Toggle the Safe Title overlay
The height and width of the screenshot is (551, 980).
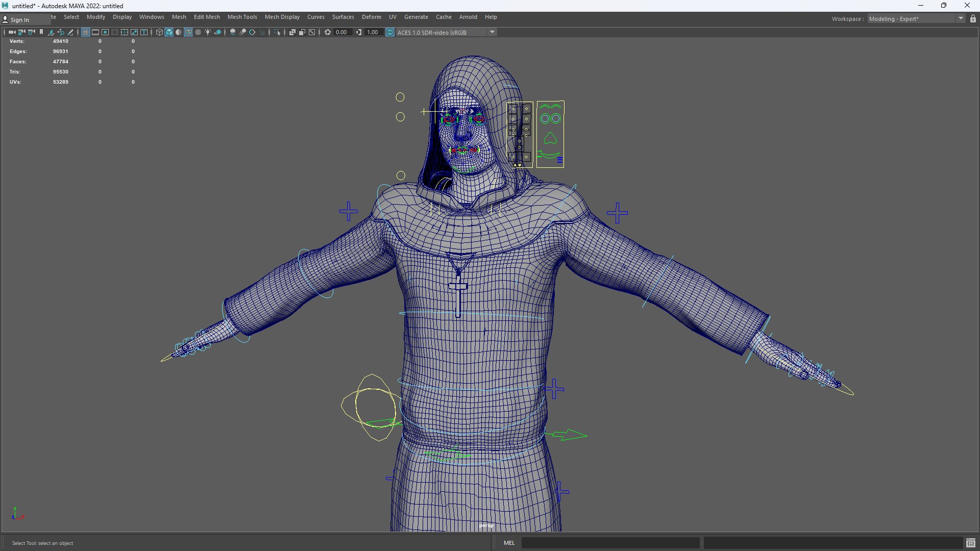tap(144, 32)
